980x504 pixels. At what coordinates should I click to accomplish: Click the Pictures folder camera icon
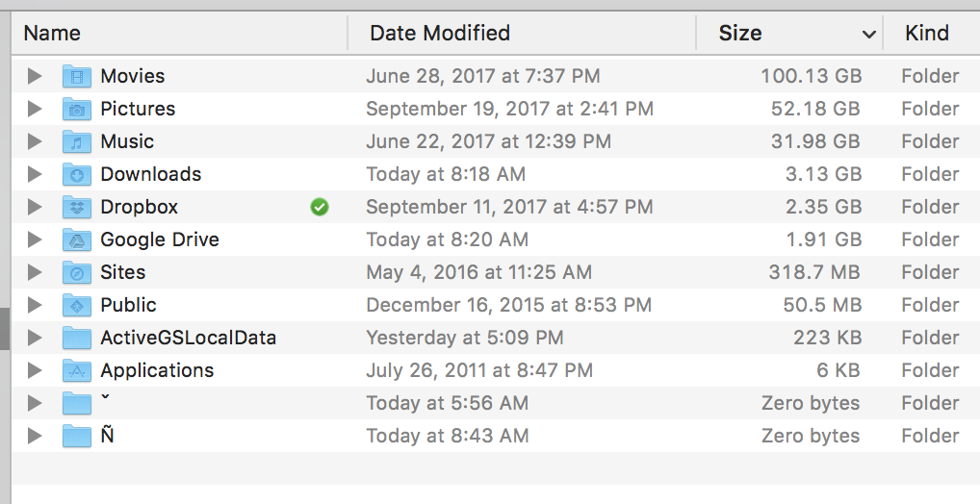click(x=77, y=109)
